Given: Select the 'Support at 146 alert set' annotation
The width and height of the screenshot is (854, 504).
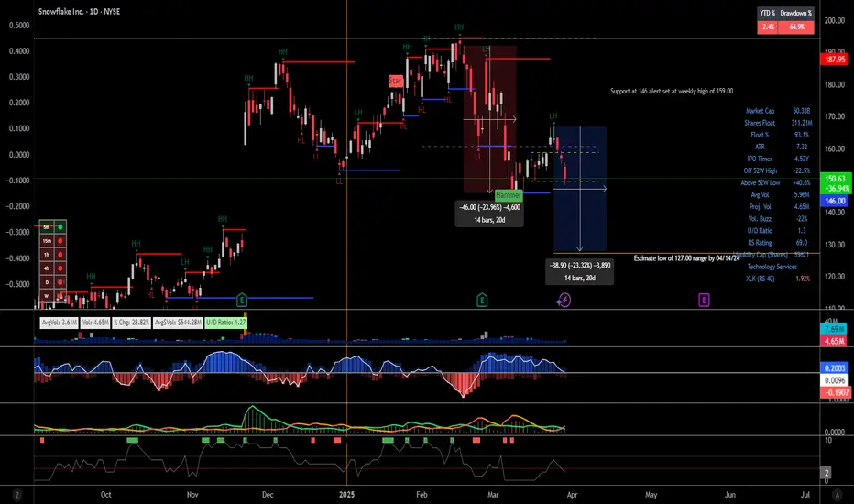Looking at the screenshot, I should [x=672, y=91].
